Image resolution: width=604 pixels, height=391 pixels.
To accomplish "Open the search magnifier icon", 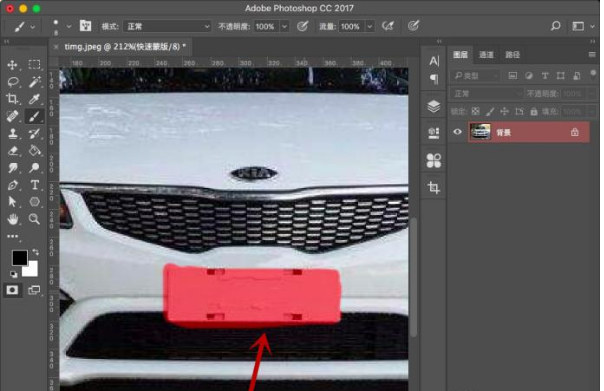I will pyautogui.click(x=555, y=26).
